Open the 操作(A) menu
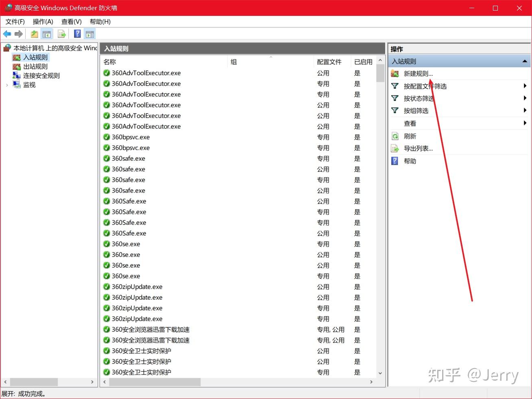This screenshot has width=532, height=399. (x=43, y=22)
